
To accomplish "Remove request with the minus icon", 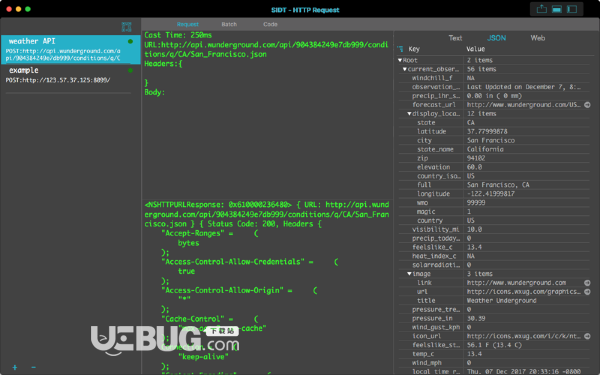I will tap(34, 367).
